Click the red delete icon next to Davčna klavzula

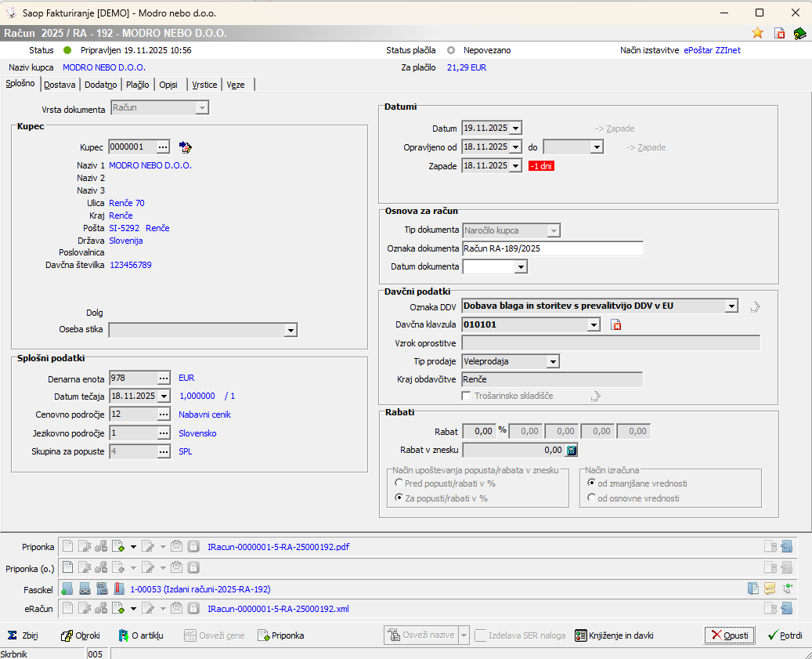pos(615,324)
